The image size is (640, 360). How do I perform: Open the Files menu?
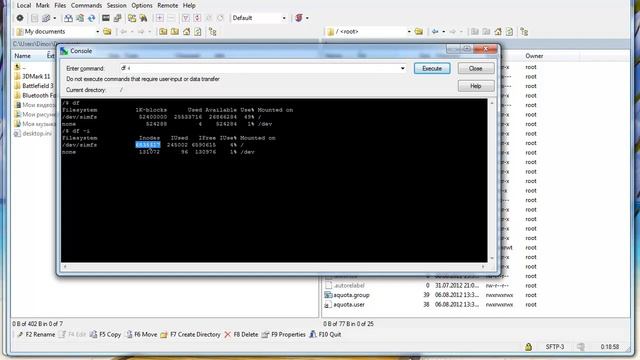tap(60, 5)
